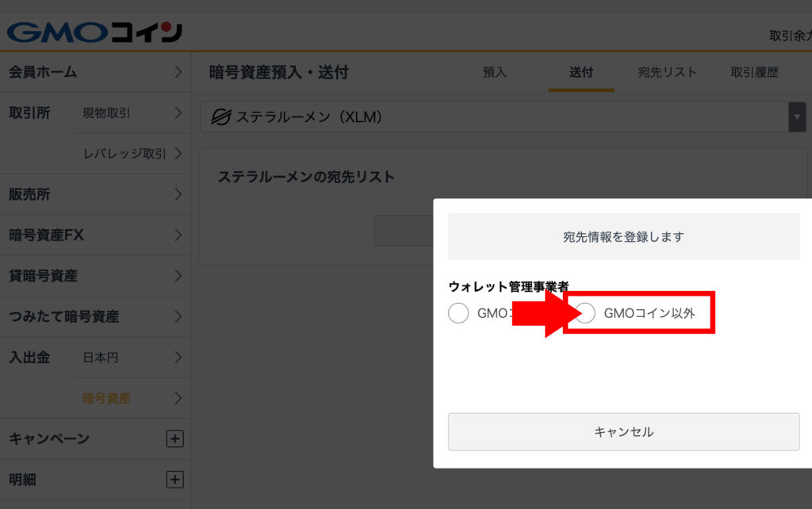
Task: Open the 暗号資産 deposit/withdrawal chevron arrow
Action: pos(178,398)
